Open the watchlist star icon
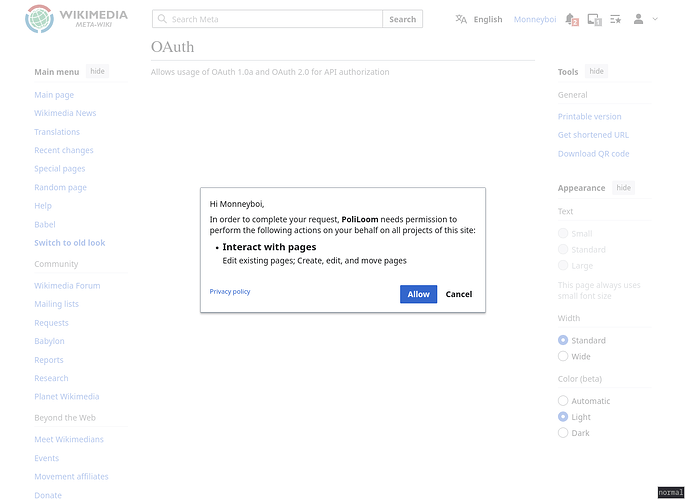This screenshot has width=685, height=500. [615, 19]
